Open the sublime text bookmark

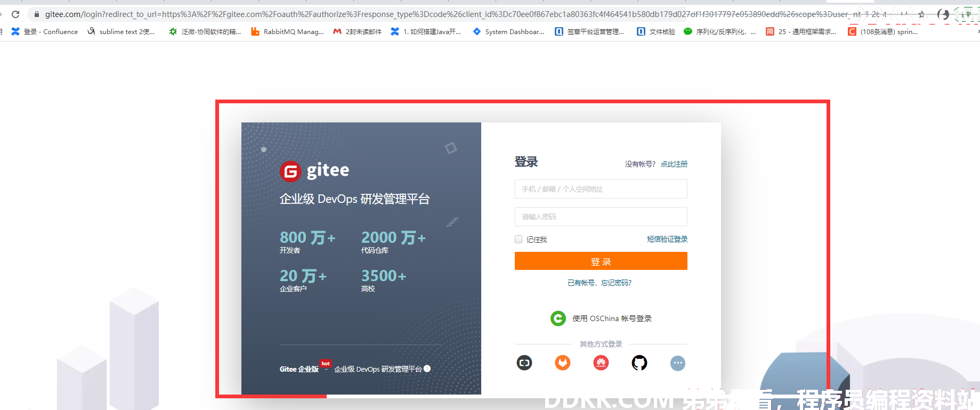121,31
